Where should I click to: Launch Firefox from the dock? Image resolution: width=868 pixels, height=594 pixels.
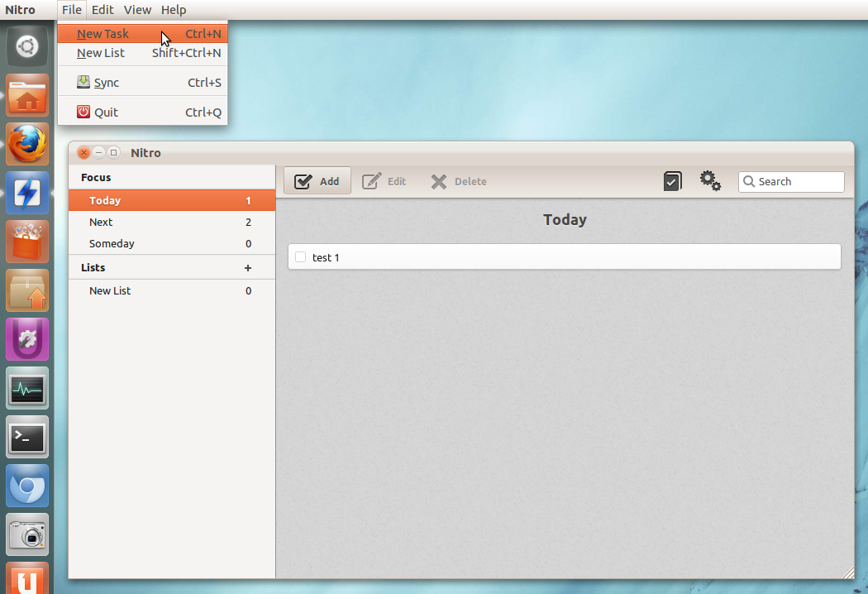tap(27, 144)
